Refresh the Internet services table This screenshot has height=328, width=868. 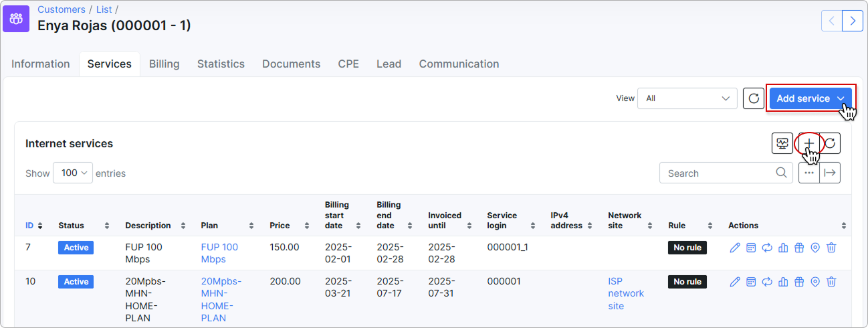click(x=830, y=143)
